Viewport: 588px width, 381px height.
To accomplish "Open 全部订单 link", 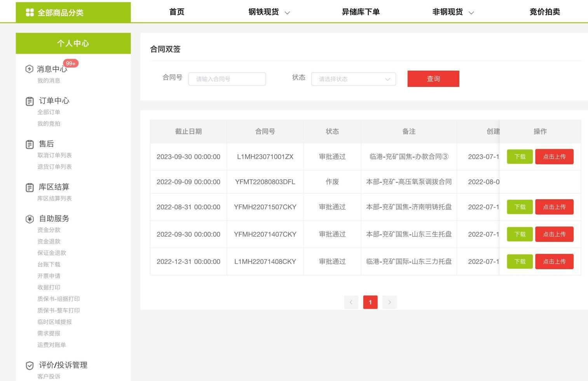I will pos(49,112).
